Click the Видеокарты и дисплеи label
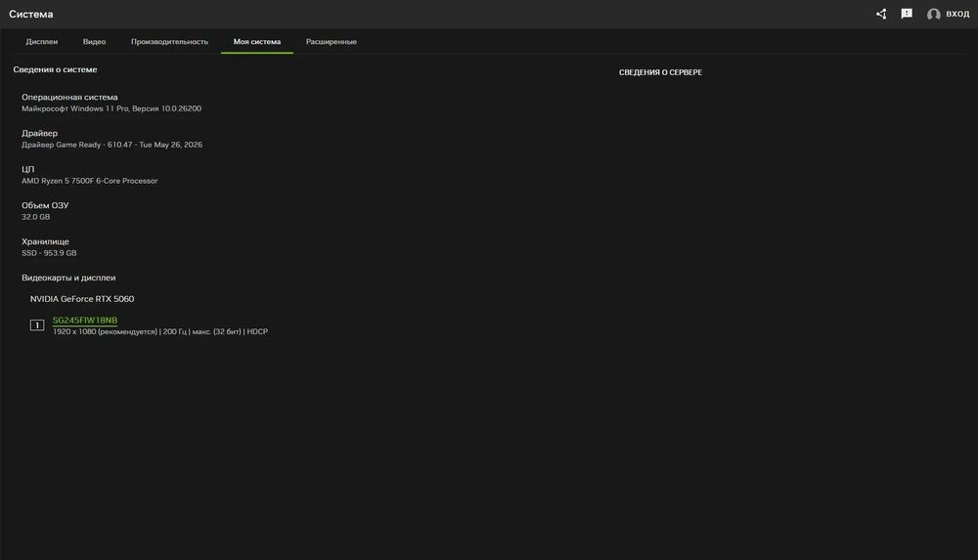 point(68,278)
